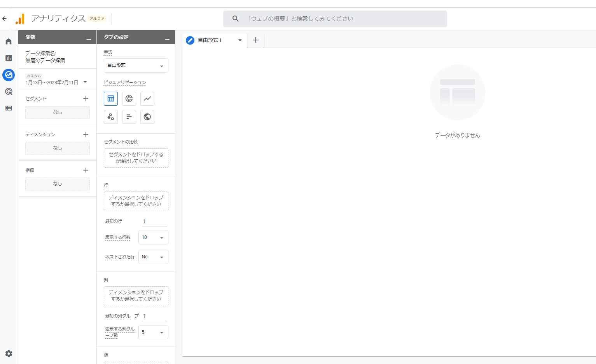Screen dimensions: 596x364
Task: Open the 手法 technique dropdown
Action: click(136, 66)
